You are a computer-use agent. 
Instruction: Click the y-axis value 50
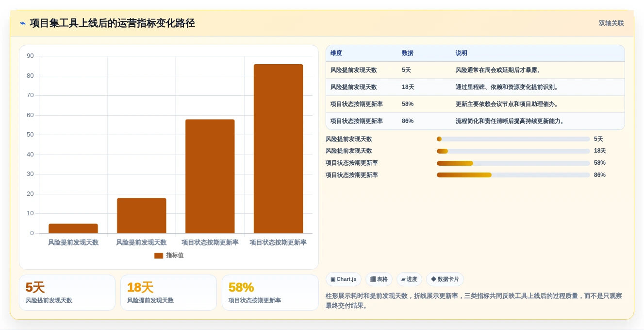coord(31,135)
